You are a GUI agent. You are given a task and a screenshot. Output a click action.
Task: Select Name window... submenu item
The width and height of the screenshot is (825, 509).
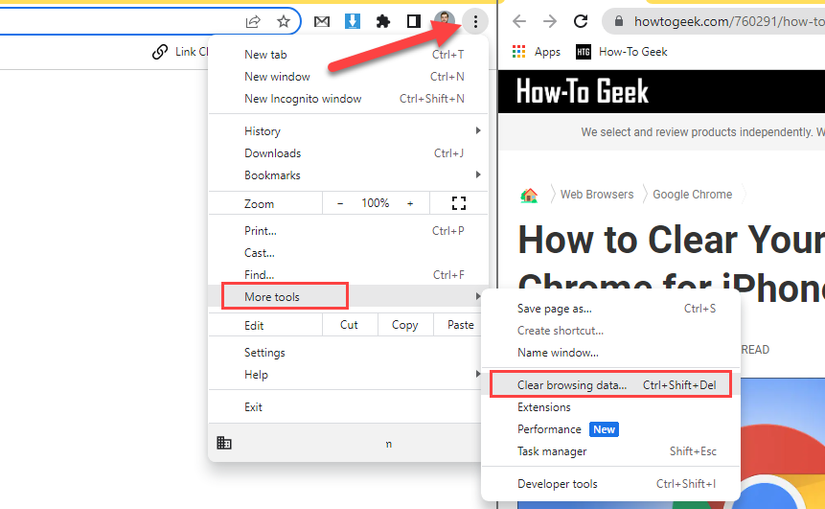[611, 353]
